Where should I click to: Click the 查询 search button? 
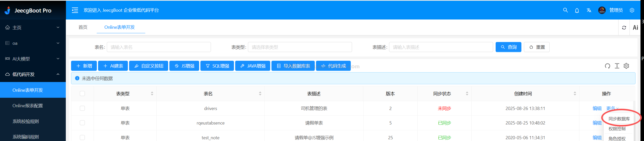tap(508, 47)
